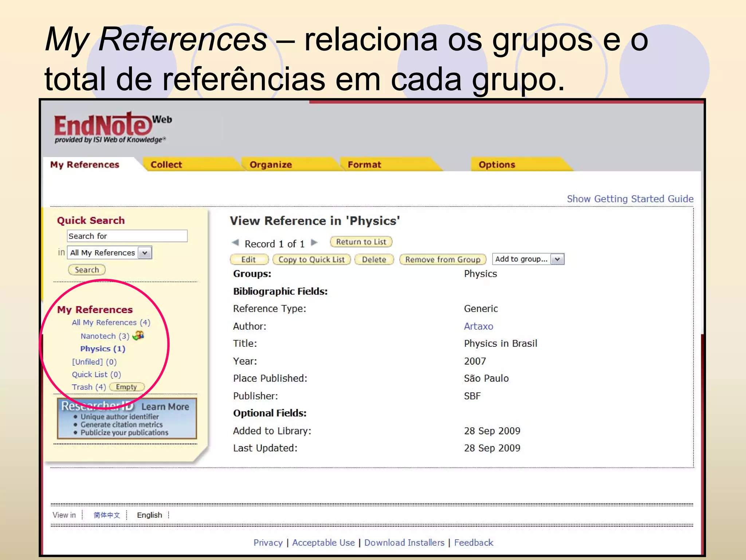Click Copy to Quick List button
746x560 pixels.
point(311,259)
